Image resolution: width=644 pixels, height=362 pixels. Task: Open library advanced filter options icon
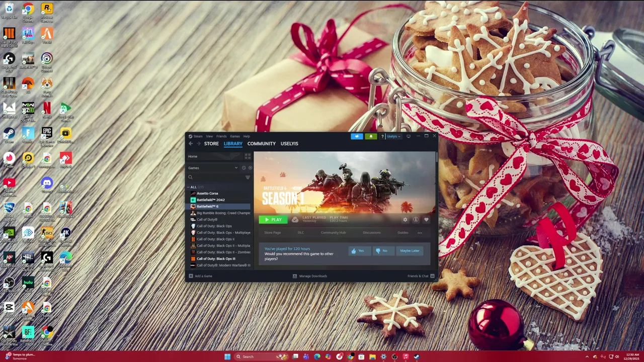[x=248, y=177]
